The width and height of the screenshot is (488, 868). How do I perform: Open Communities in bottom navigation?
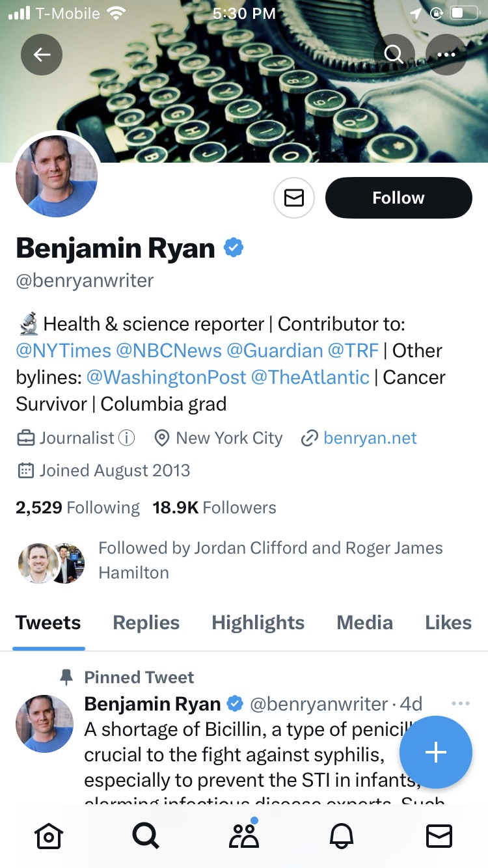(x=244, y=835)
